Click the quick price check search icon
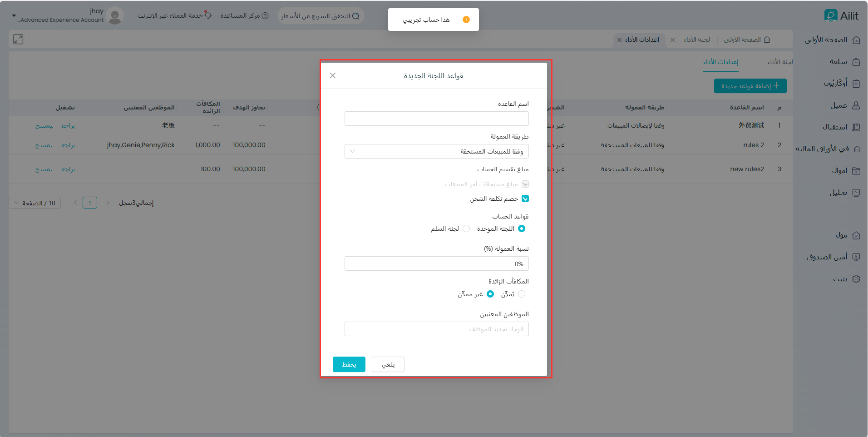868x437 pixels. click(356, 16)
